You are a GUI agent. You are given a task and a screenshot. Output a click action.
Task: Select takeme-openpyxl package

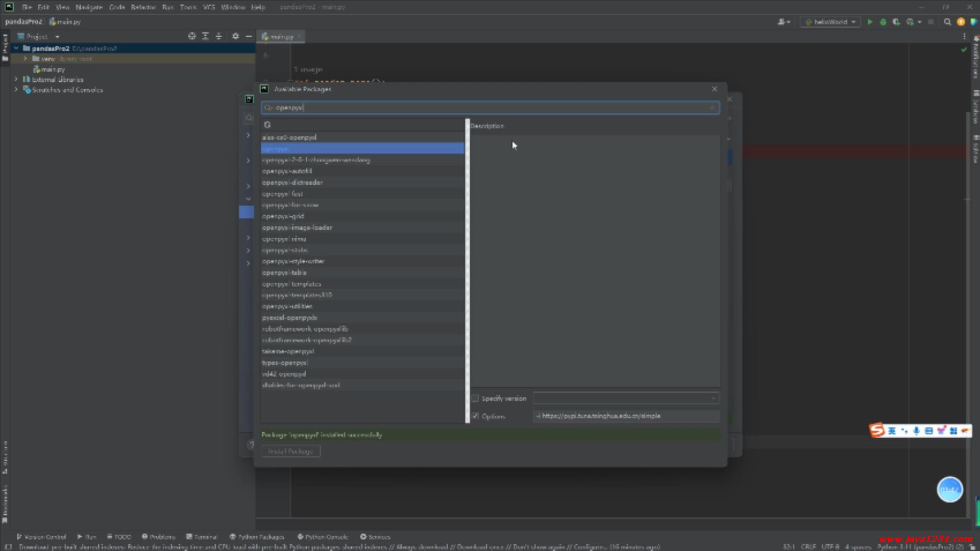pos(362,352)
